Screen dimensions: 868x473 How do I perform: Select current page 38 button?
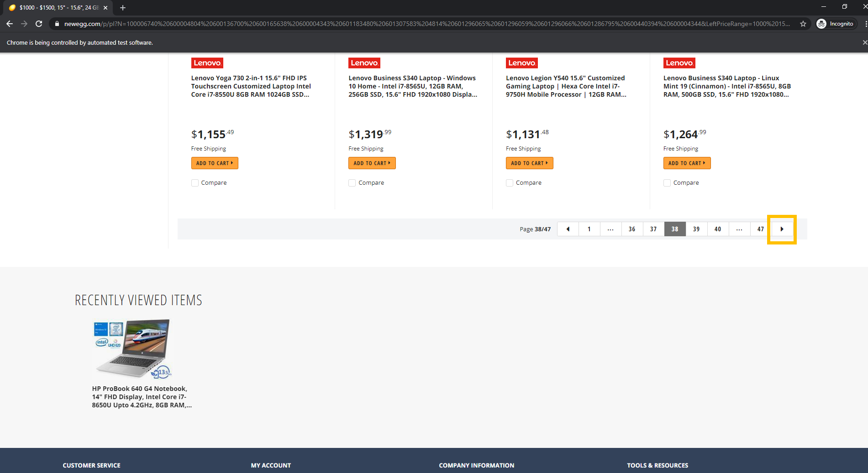click(x=675, y=229)
